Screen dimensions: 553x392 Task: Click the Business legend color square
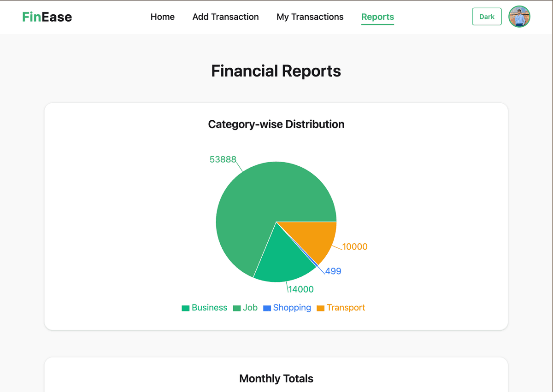[x=186, y=308]
